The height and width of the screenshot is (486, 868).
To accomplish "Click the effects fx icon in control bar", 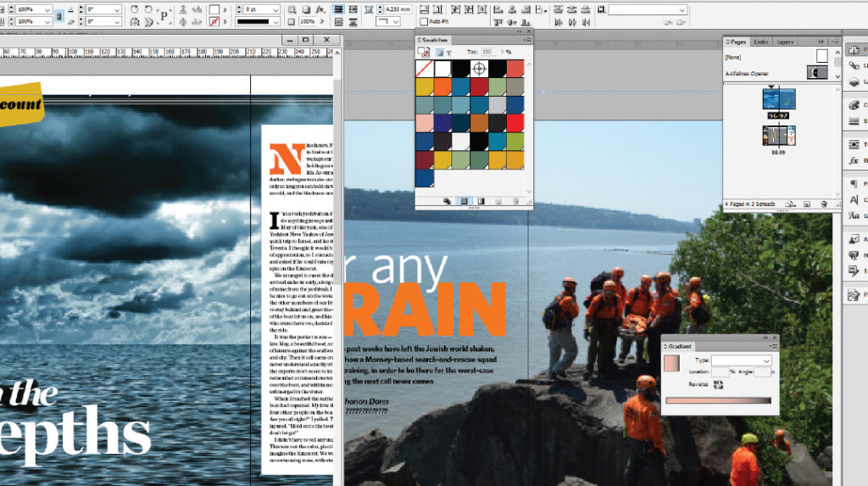I will (320, 9).
